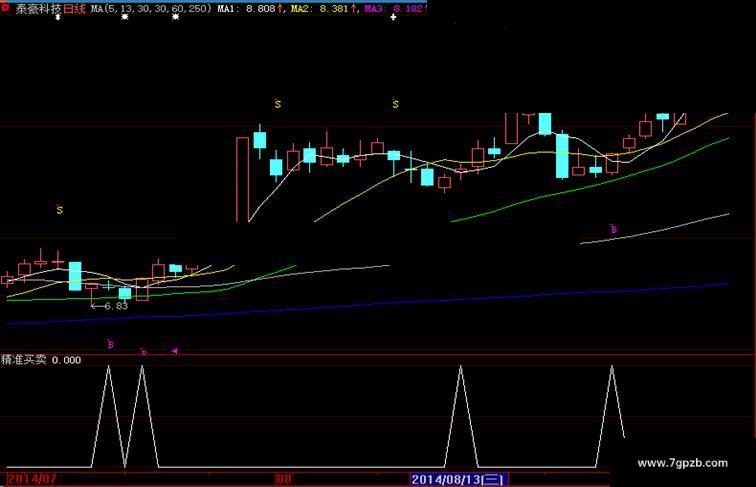This screenshot has height=487, width=756.
Task: Select the 2014/07 date label on the time axis
Action: 32,479
